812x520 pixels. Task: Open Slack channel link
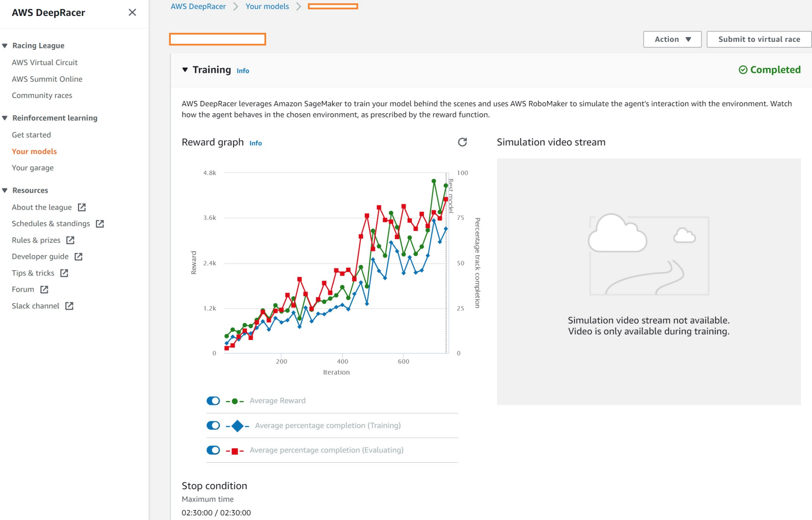35,306
